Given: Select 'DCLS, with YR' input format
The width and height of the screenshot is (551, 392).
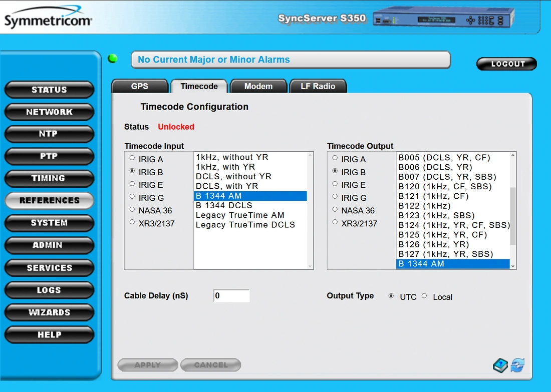Looking at the screenshot, I should point(250,186).
